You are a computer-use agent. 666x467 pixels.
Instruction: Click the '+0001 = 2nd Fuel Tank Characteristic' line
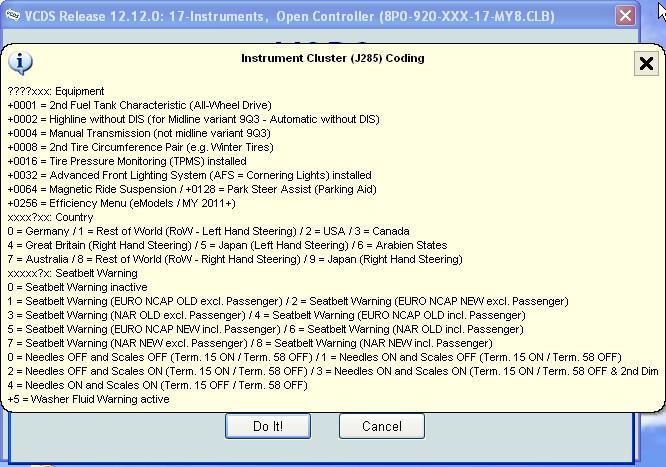click(139, 105)
